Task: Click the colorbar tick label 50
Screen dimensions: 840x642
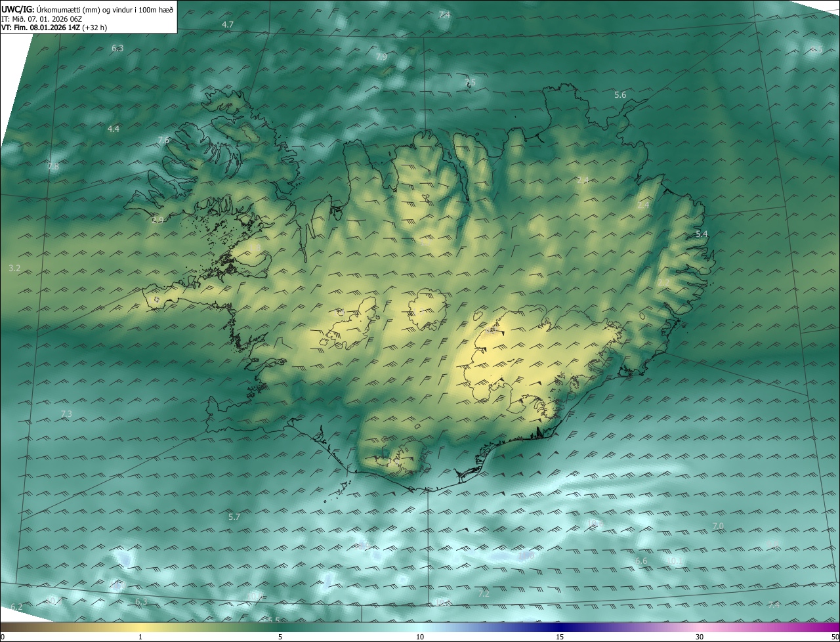Action: click(835, 637)
